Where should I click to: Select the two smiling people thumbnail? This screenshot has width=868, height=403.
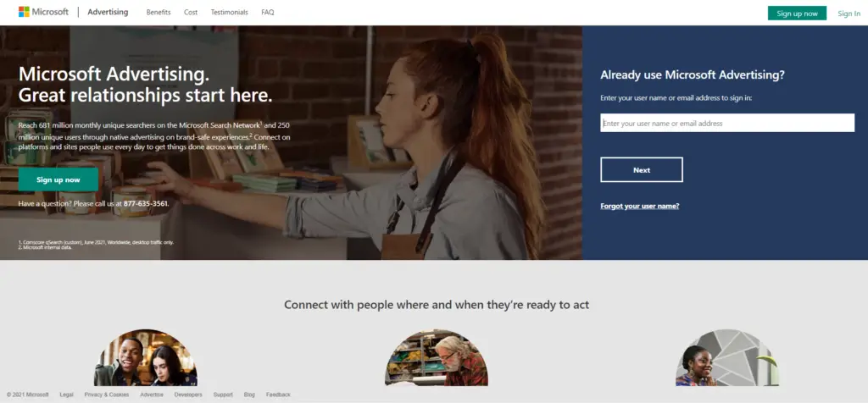click(x=146, y=357)
